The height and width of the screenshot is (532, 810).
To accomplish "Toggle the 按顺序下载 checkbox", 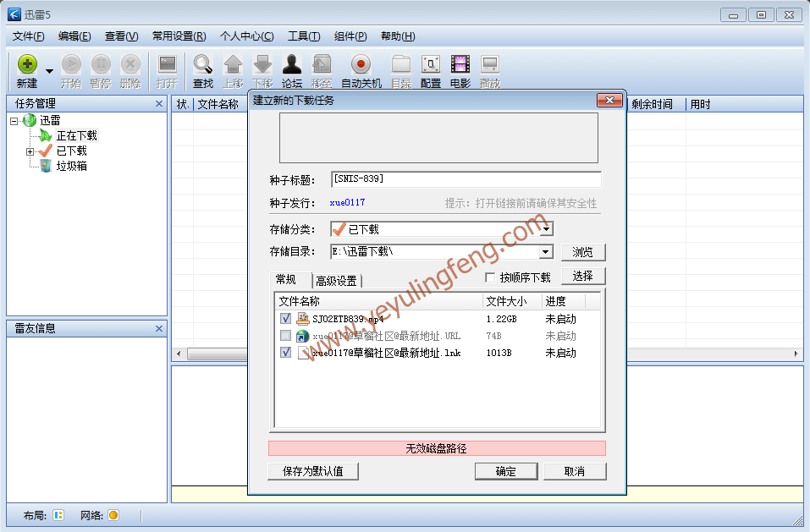I will click(490, 277).
